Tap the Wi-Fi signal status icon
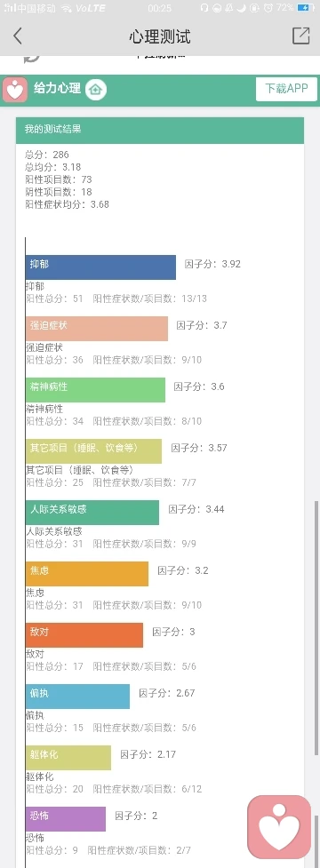320x868 pixels. click(67, 8)
